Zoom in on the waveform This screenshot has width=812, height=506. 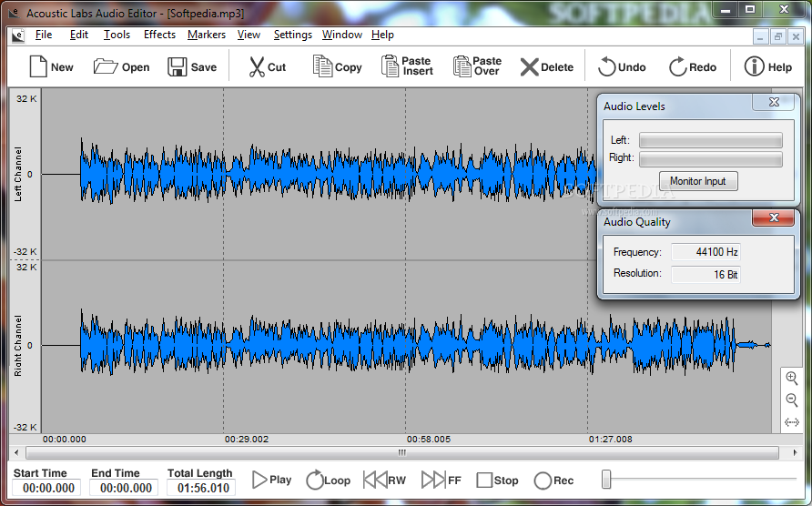pyautogui.click(x=792, y=378)
